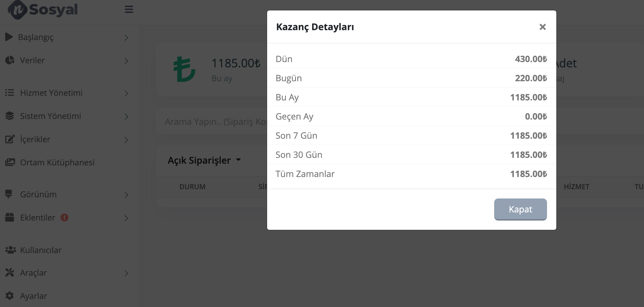The width and height of the screenshot is (644, 307).
Task: Click the Kapat button
Action: [x=520, y=209]
